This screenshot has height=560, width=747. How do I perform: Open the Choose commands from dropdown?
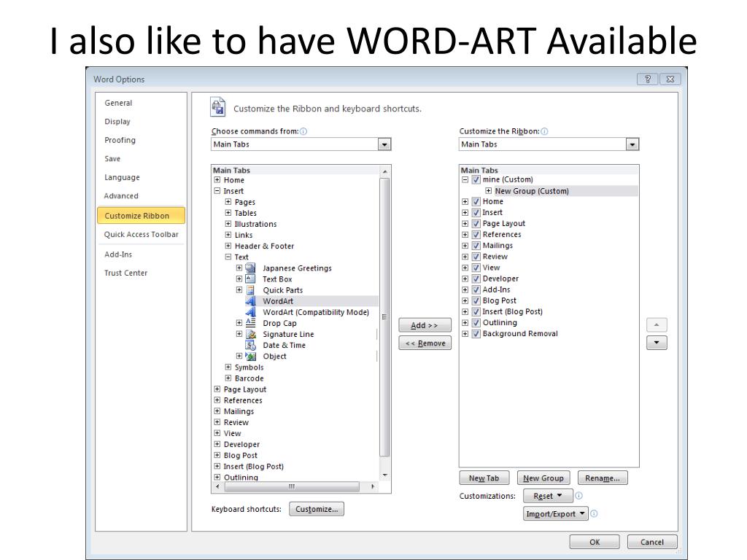tap(384, 144)
